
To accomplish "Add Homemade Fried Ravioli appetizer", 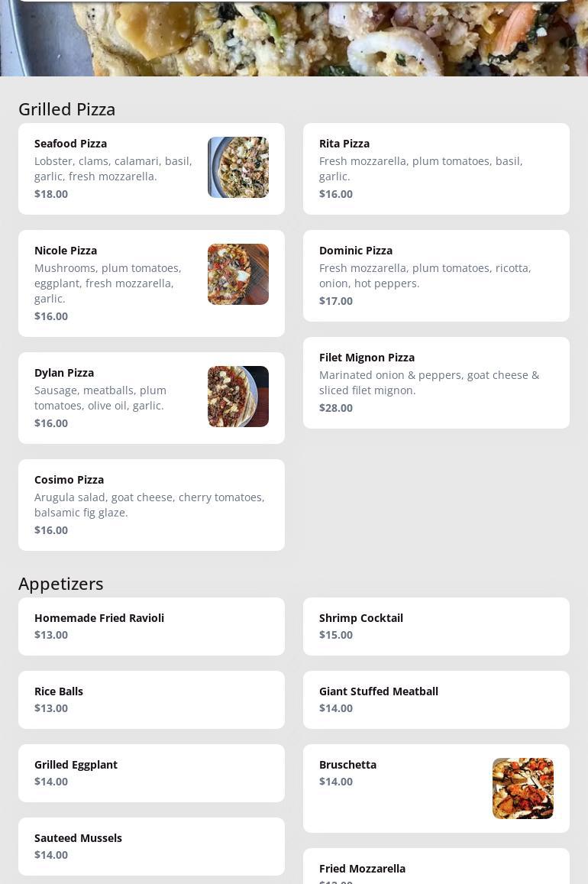I will point(151,627).
